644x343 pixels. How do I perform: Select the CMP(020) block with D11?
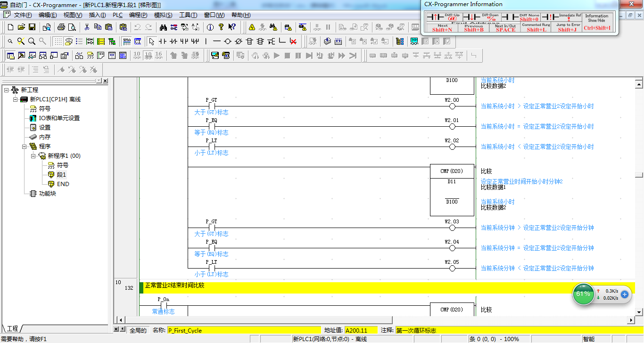point(452,190)
